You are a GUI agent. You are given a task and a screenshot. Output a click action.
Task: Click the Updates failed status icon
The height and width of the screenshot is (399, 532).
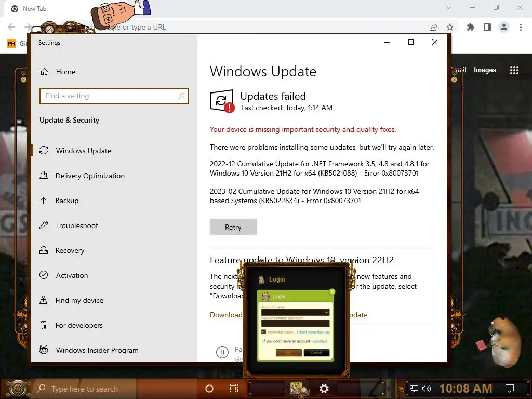(222, 101)
